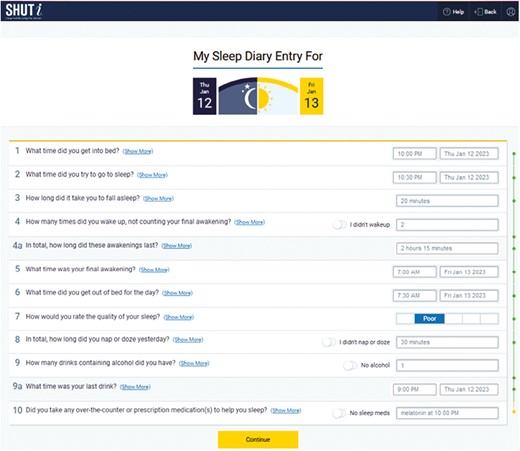The height and width of the screenshot is (451, 520).
Task: Show More for try to go to sleep
Action: point(152,175)
